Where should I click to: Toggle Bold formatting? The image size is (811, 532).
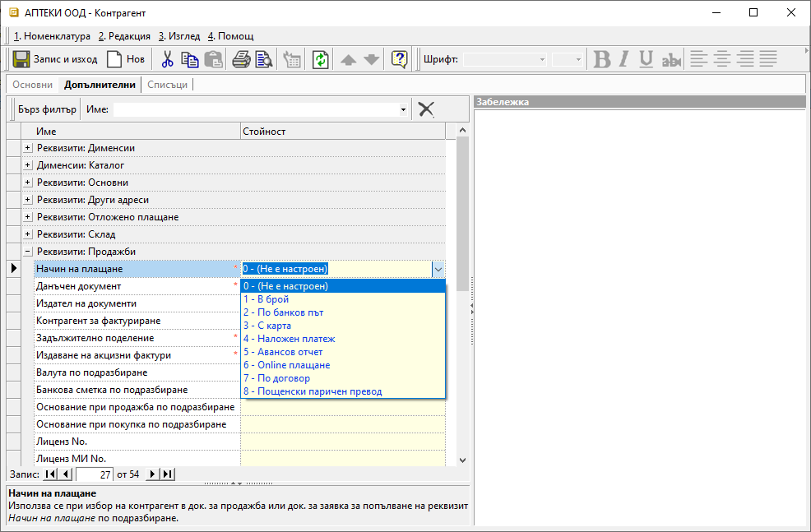point(601,59)
